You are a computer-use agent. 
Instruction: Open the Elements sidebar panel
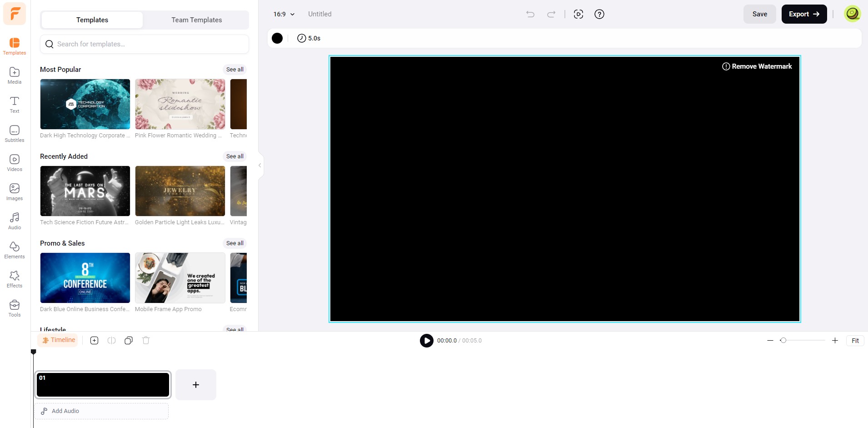tap(15, 250)
